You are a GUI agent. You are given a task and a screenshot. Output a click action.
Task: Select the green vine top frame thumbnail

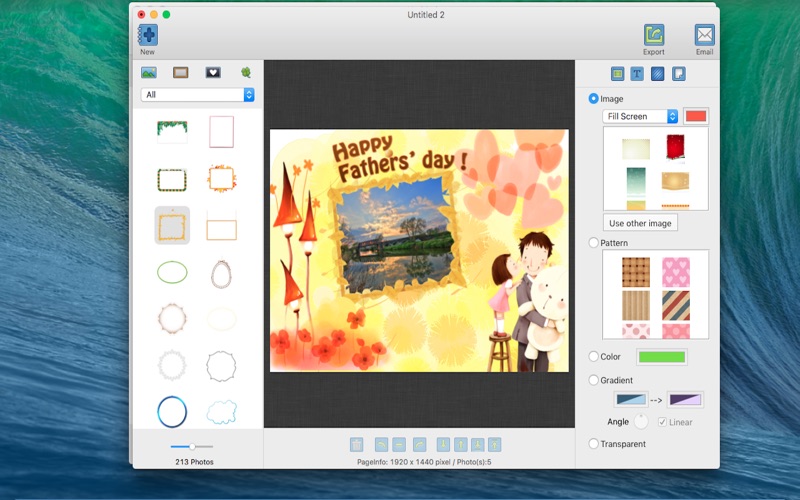pos(172,132)
